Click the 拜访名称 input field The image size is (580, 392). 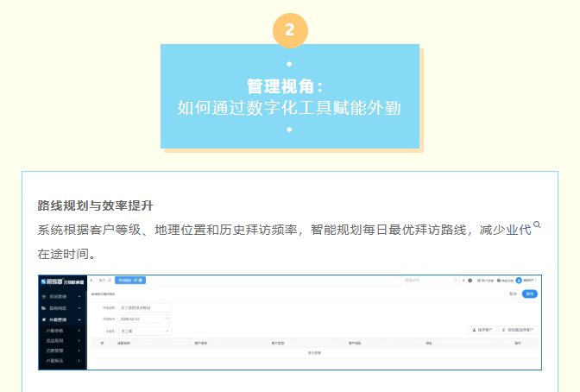coord(144,307)
